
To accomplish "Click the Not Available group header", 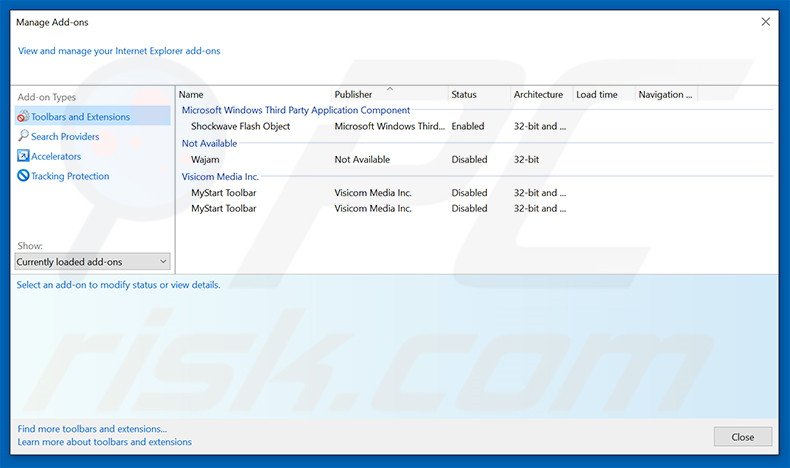I will 209,143.
